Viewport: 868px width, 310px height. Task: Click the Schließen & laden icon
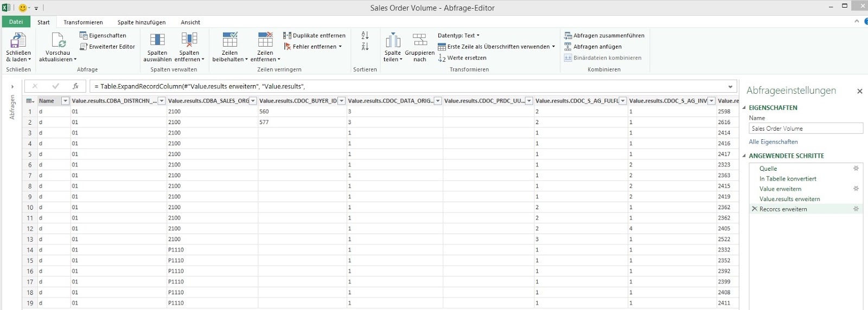(x=18, y=41)
